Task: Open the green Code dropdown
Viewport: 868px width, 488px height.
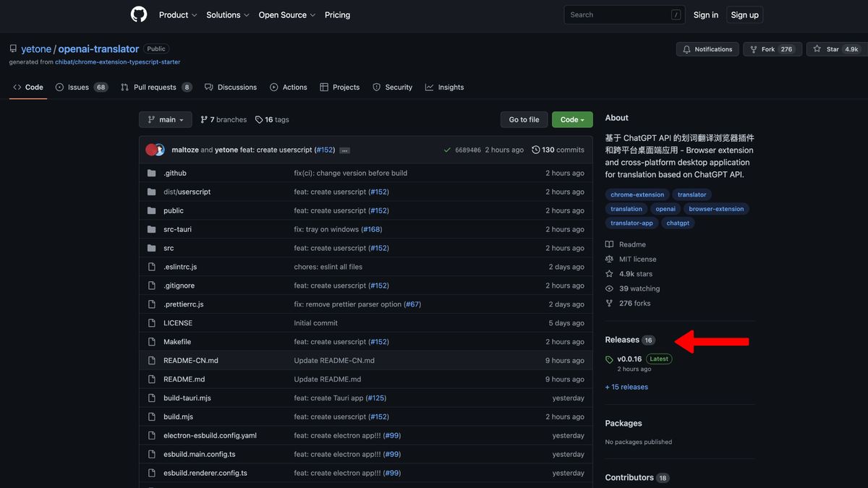Action: tap(571, 119)
